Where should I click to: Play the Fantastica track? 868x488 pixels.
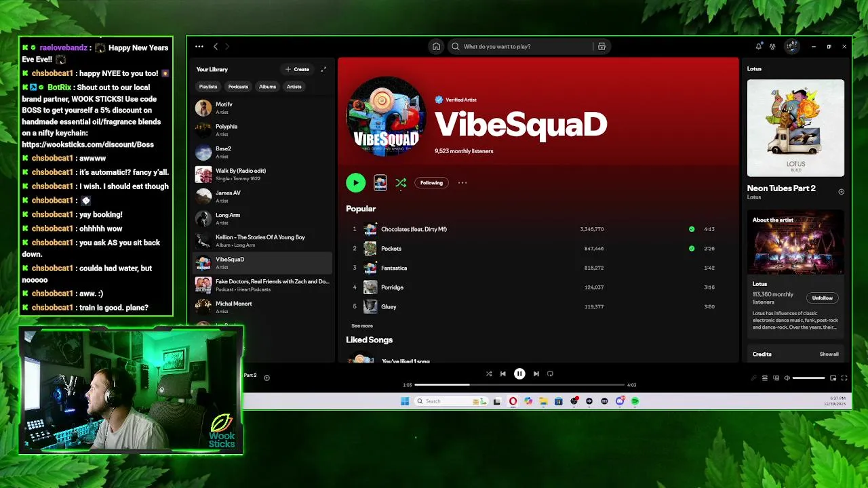(x=534, y=268)
